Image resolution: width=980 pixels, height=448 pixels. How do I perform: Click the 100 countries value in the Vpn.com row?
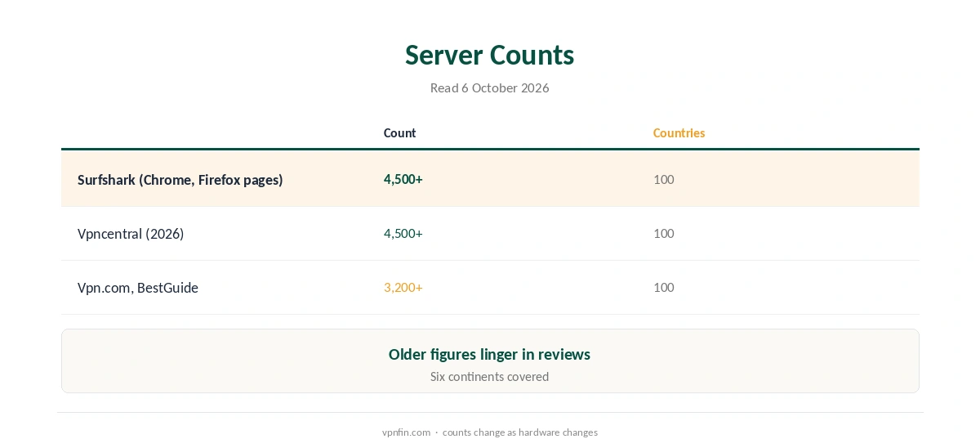click(664, 287)
